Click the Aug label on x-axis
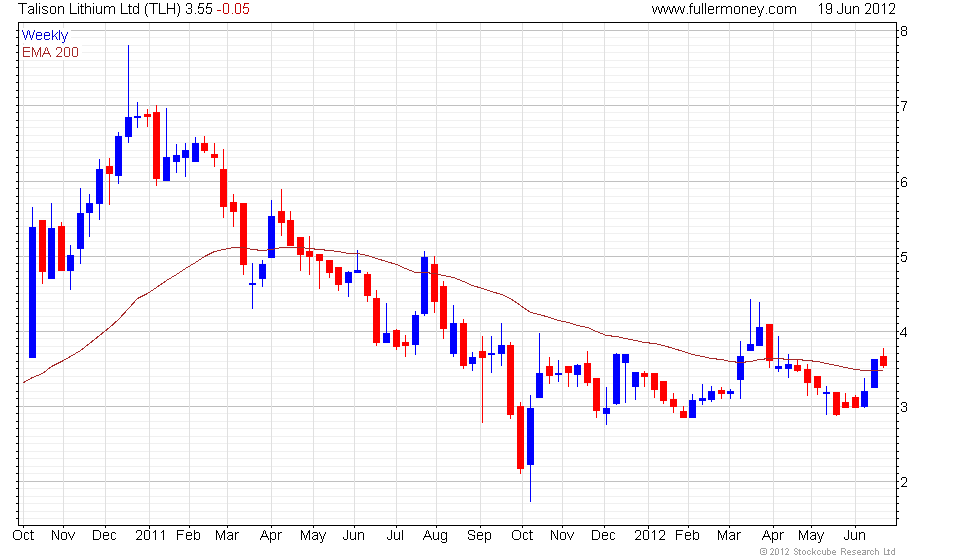Image resolution: width=980 pixels, height=560 pixels. coord(435,536)
